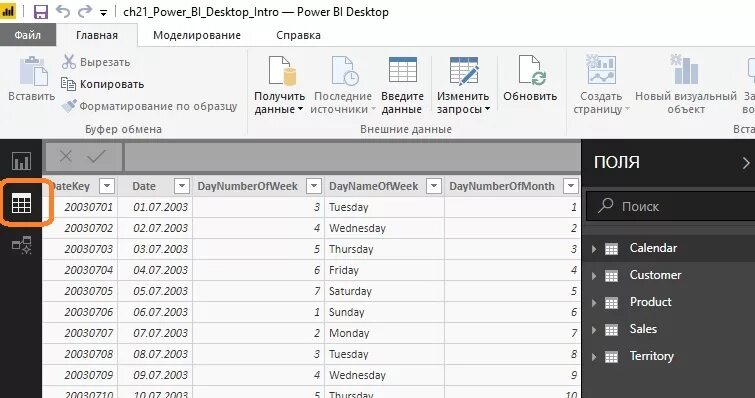
Task: Click the Обновить refresh icon
Action: [x=531, y=71]
